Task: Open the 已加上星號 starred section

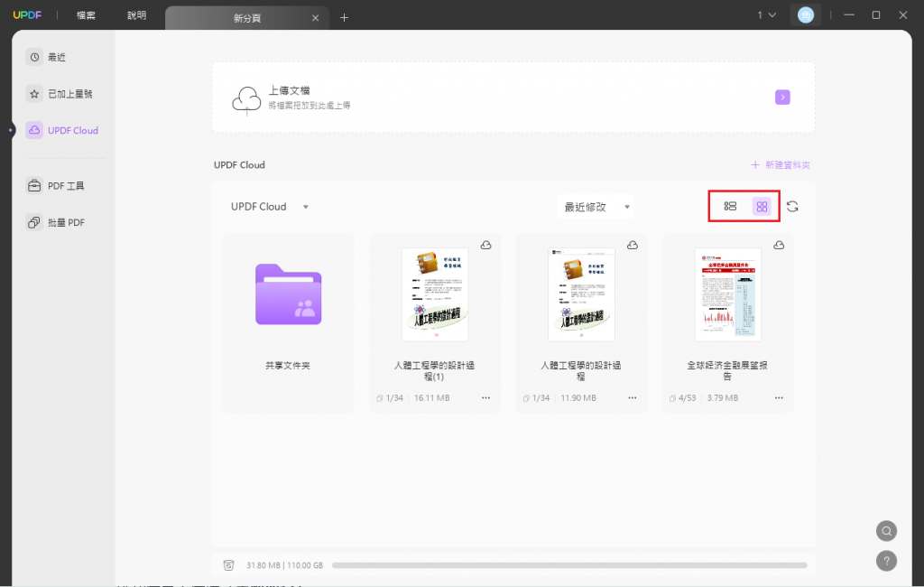Action: (60, 94)
